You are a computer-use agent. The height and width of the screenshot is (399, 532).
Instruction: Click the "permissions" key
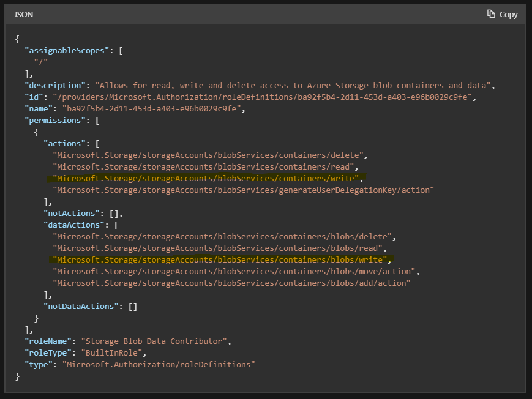click(x=55, y=121)
